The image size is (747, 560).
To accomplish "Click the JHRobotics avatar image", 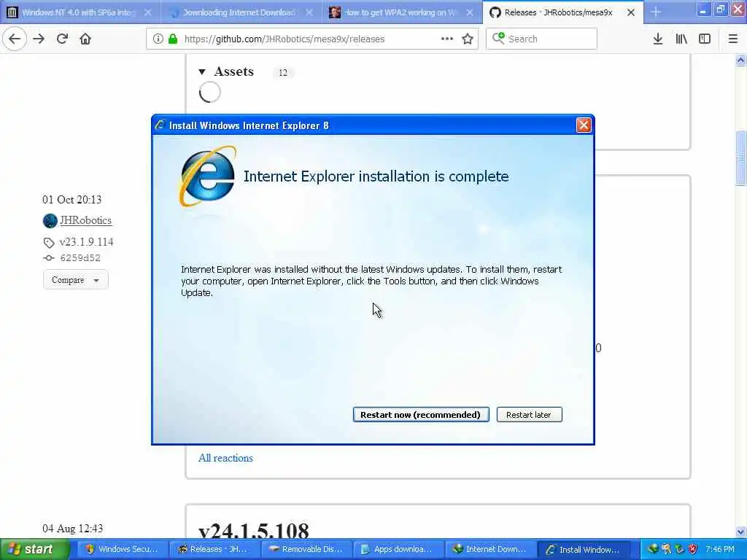I will point(50,220).
